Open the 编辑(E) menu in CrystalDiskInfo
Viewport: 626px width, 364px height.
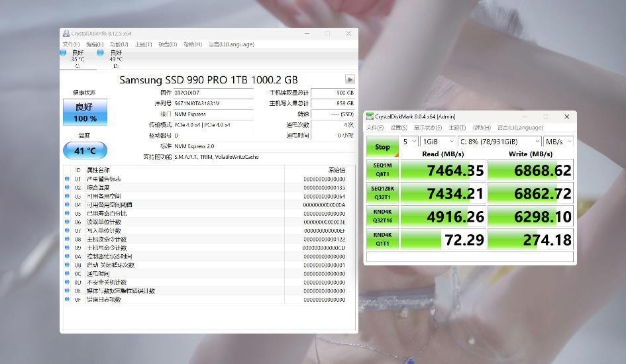tap(95, 44)
